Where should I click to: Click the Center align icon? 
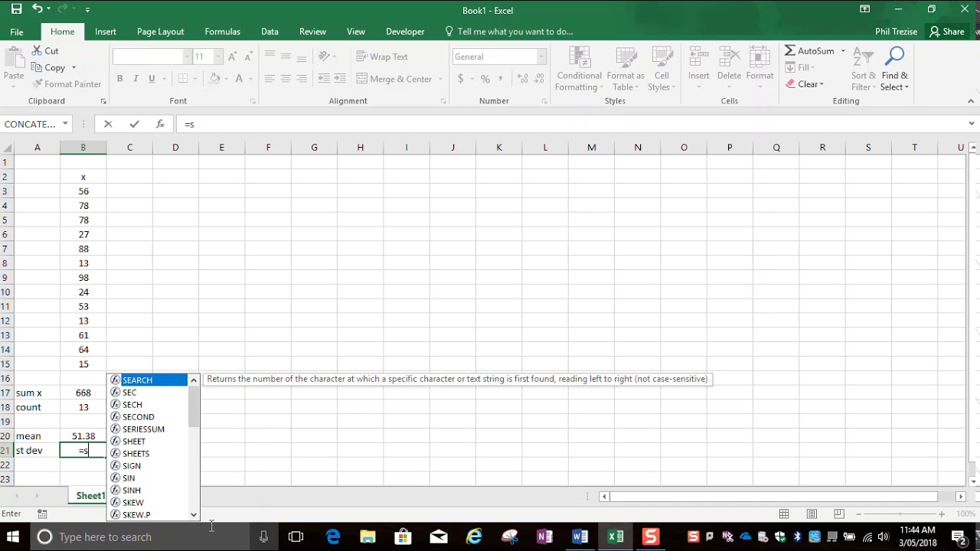[286, 79]
